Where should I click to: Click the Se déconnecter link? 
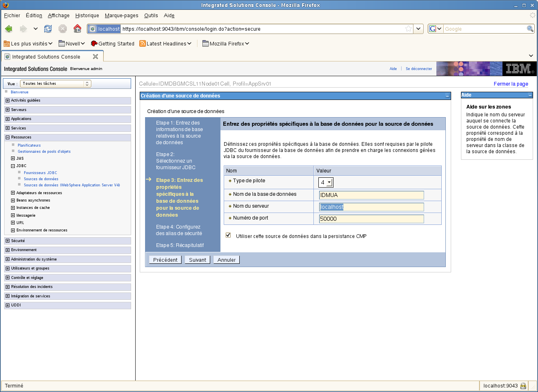pos(419,69)
